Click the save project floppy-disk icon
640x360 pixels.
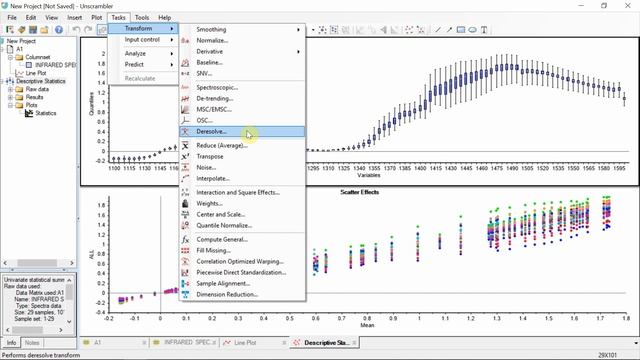[33, 29]
